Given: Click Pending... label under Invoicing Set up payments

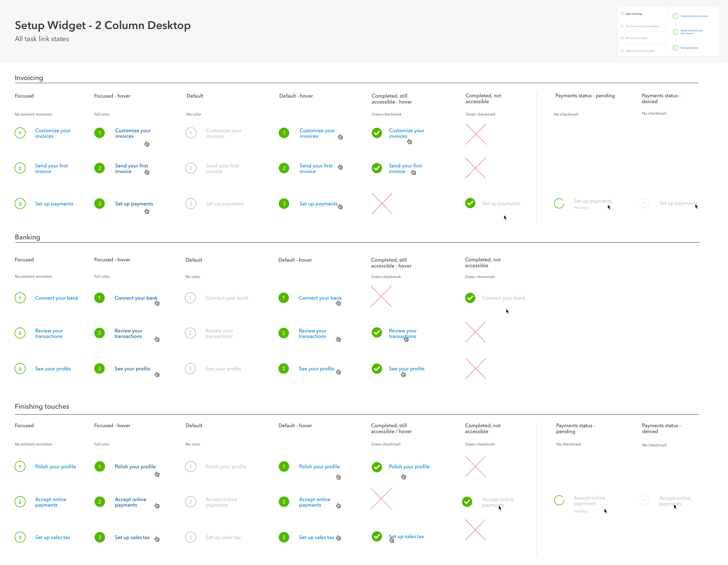Looking at the screenshot, I should (582, 208).
